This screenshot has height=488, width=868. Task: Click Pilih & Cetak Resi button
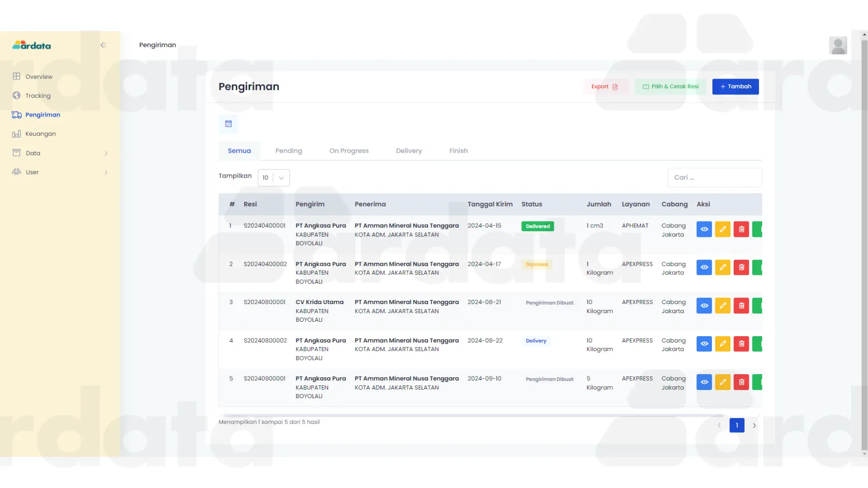click(670, 87)
